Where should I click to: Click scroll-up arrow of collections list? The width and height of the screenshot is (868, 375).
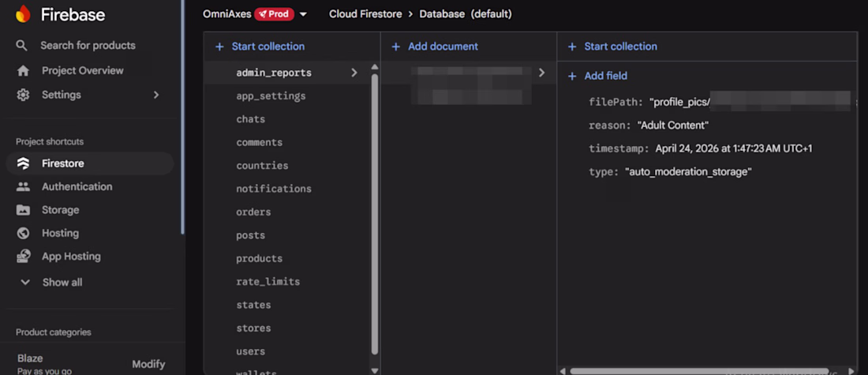pyautogui.click(x=375, y=67)
